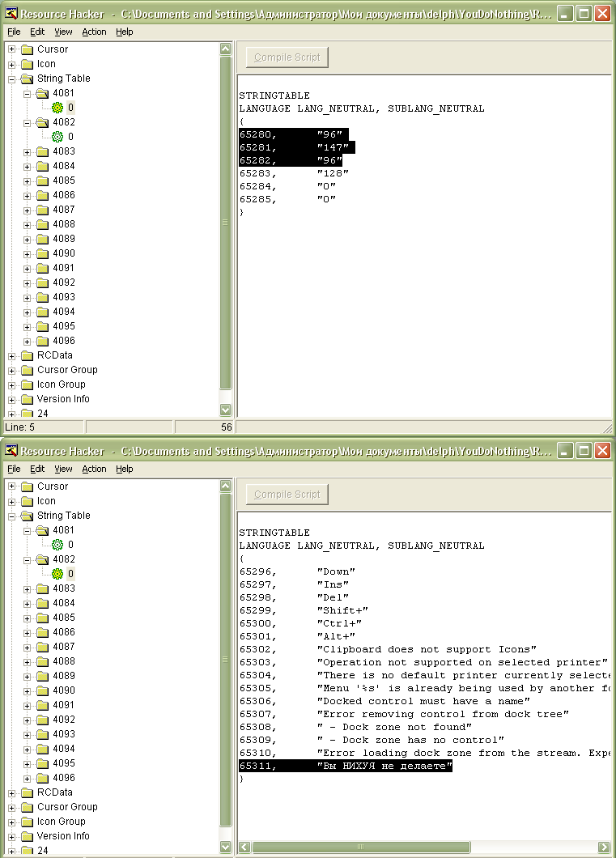The image size is (616, 858).
Task: Click the Cursor Group folder icon in top window
Action: point(27,371)
